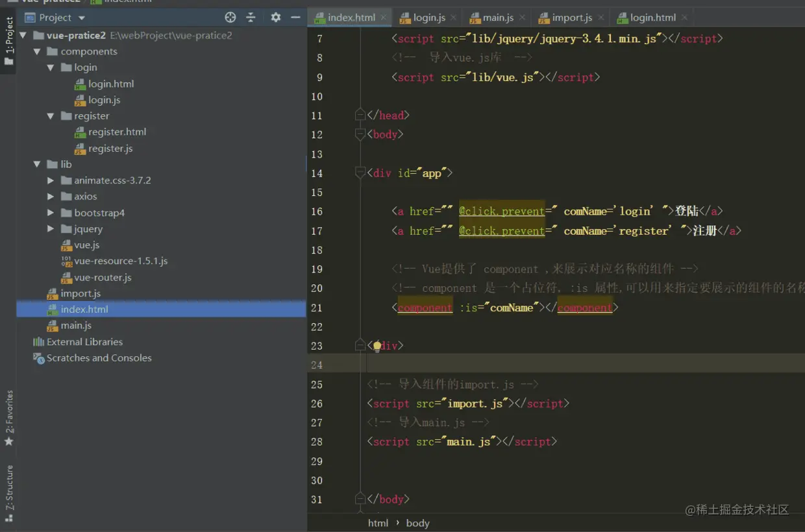Close the login.js tab

point(453,18)
